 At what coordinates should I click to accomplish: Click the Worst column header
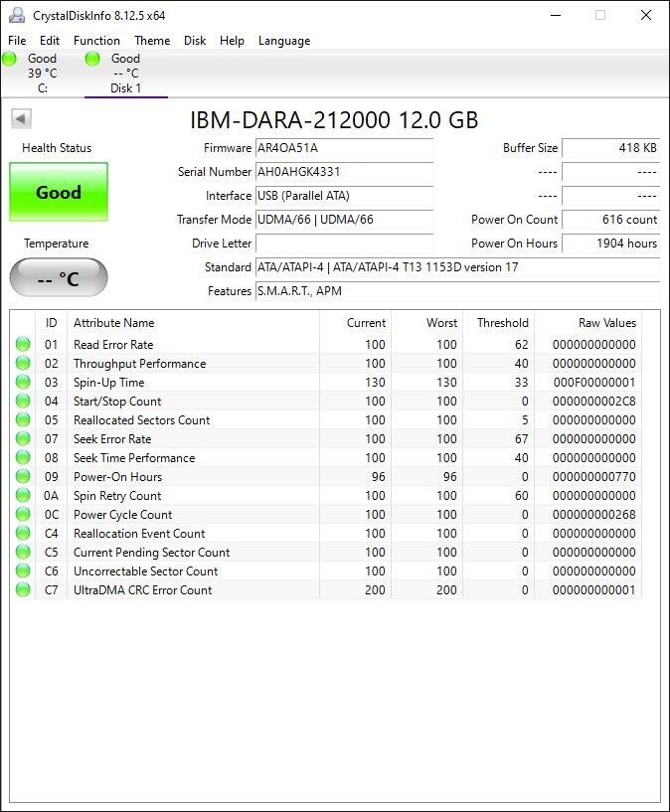click(426, 323)
